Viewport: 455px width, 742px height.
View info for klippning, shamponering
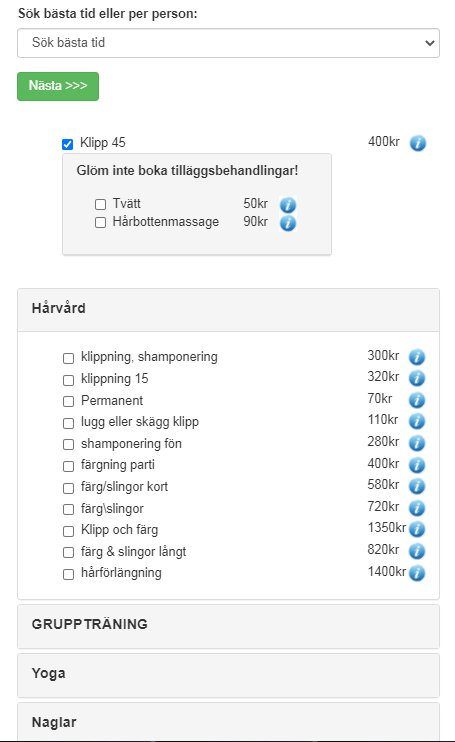coord(417,357)
